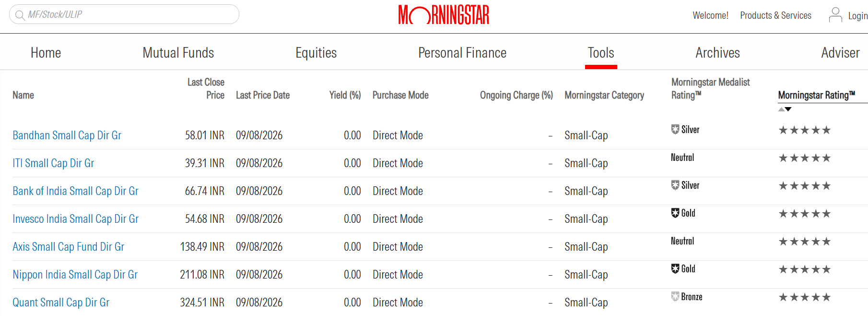Click star rating of ITI Small Cap

[805, 158]
